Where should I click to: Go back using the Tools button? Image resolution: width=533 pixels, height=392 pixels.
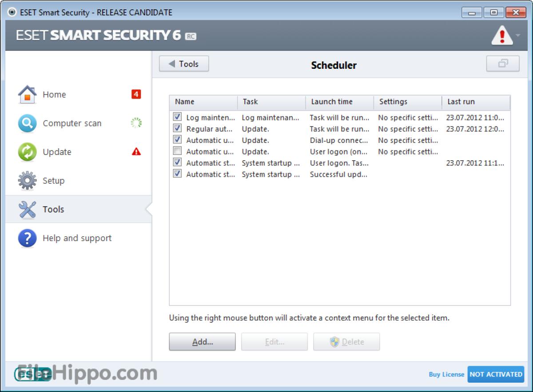[x=184, y=64]
